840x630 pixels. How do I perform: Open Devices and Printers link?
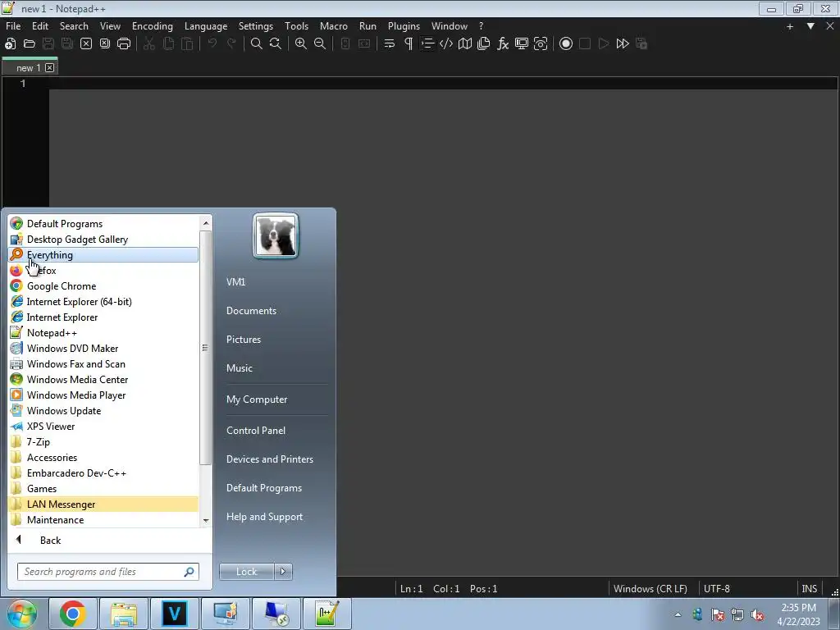(x=269, y=459)
